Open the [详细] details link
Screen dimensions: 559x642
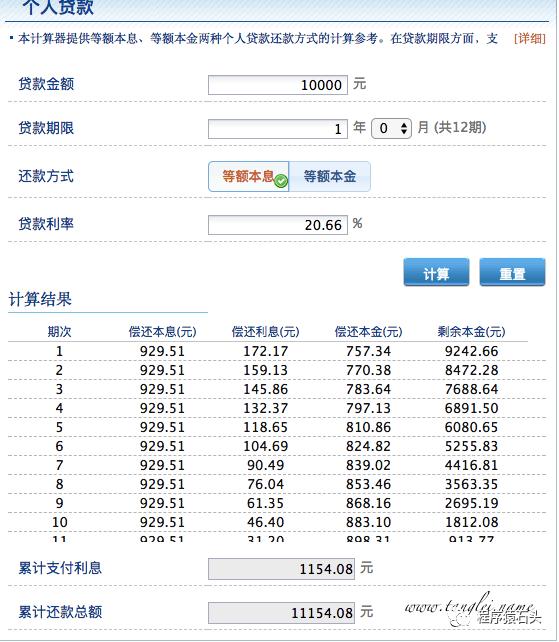pos(530,38)
